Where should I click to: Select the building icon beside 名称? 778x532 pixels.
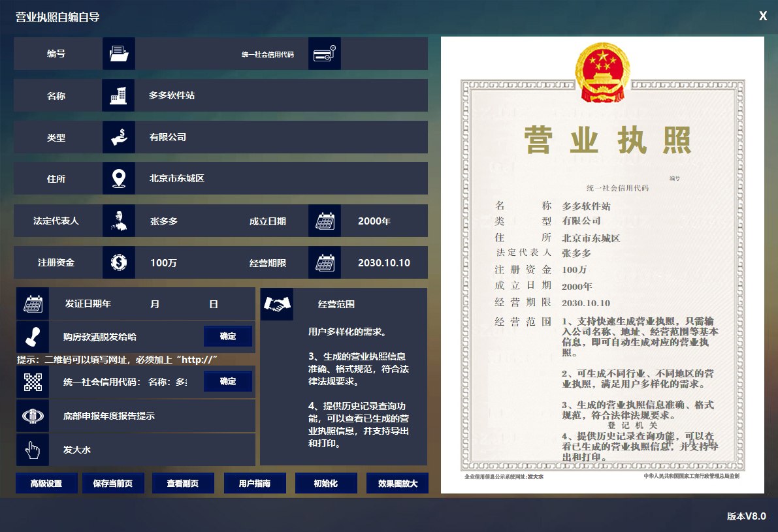pyautogui.click(x=118, y=95)
